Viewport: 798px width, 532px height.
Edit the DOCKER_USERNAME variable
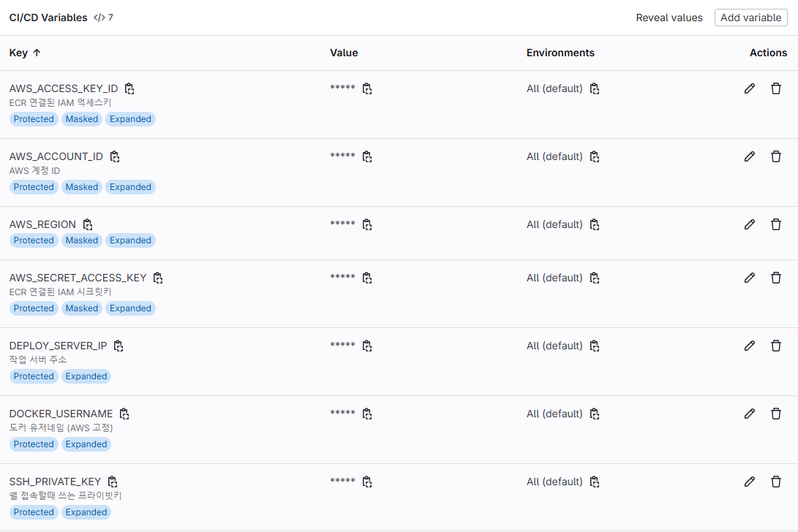coord(749,414)
